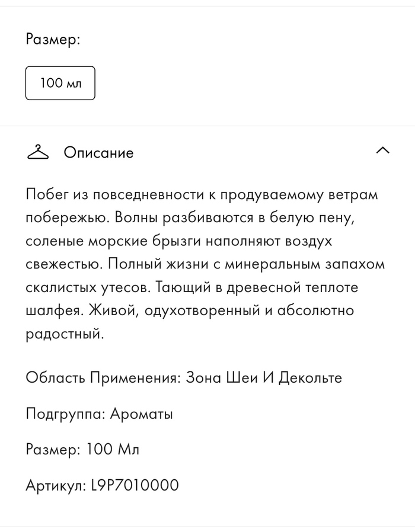Click the Артикул label
Viewport: 415px width, 532px height.
(56, 486)
